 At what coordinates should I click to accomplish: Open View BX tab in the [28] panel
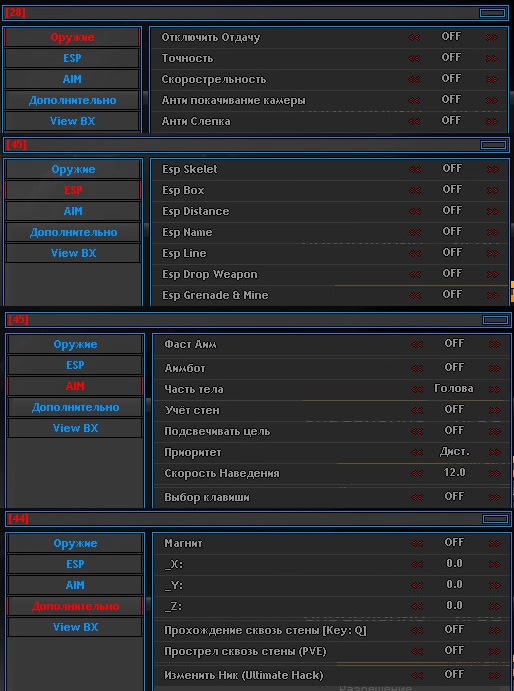point(72,121)
